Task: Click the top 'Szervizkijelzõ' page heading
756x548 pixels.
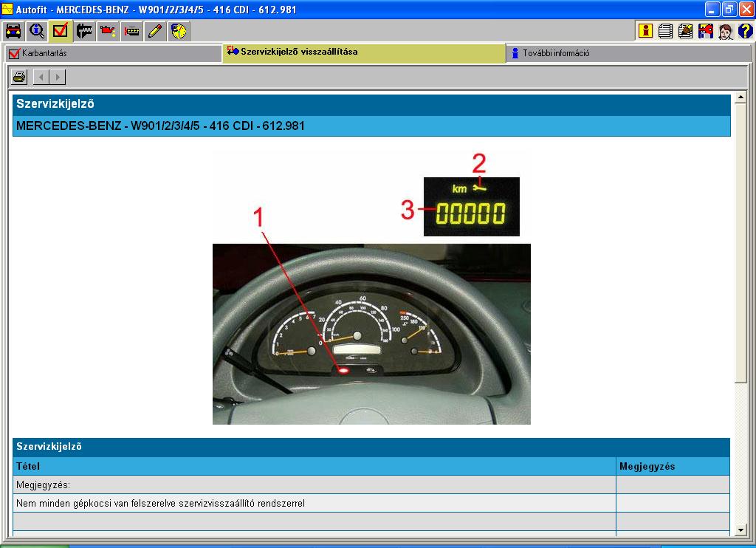Action: coord(371,104)
